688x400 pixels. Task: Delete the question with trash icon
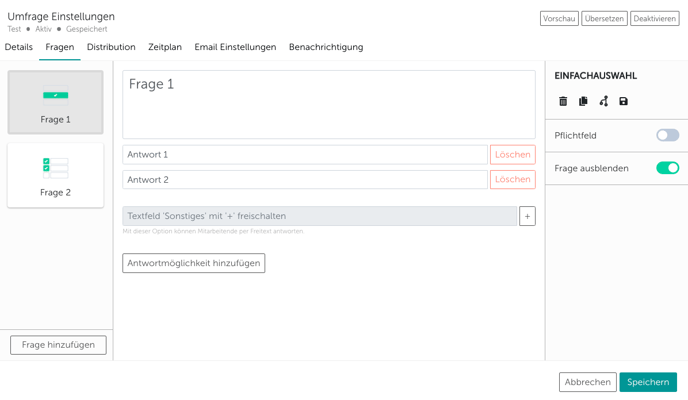(x=563, y=101)
